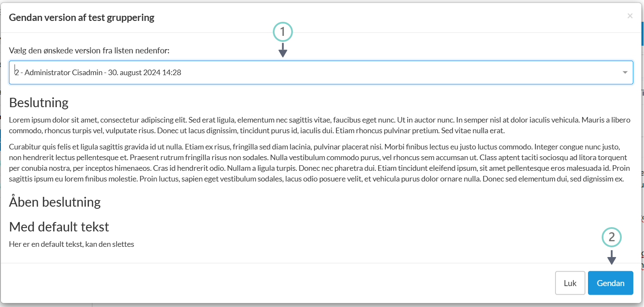Image resolution: width=644 pixels, height=307 pixels.
Task: Click the numbered annotation circle 1
Action: click(x=284, y=32)
